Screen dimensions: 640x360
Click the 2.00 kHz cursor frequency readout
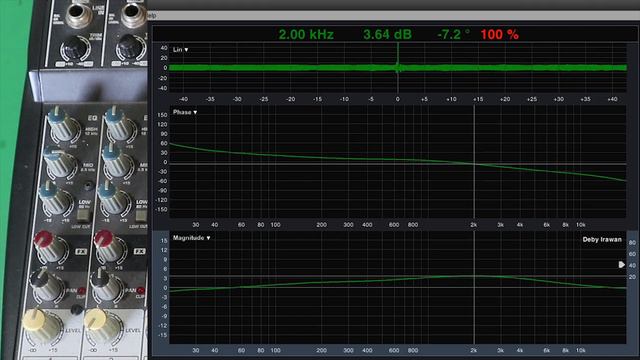point(306,34)
